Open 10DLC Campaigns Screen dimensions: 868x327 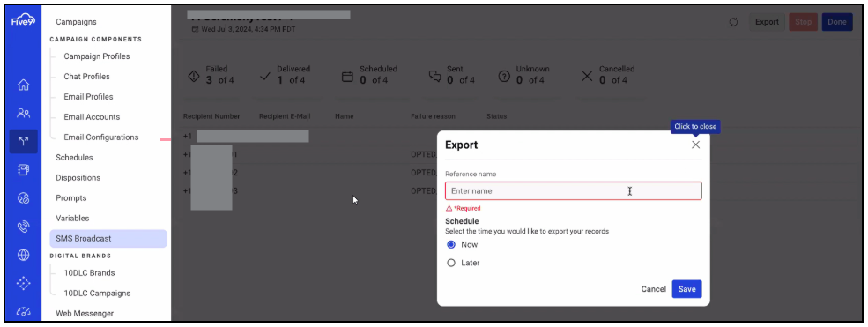(x=97, y=294)
